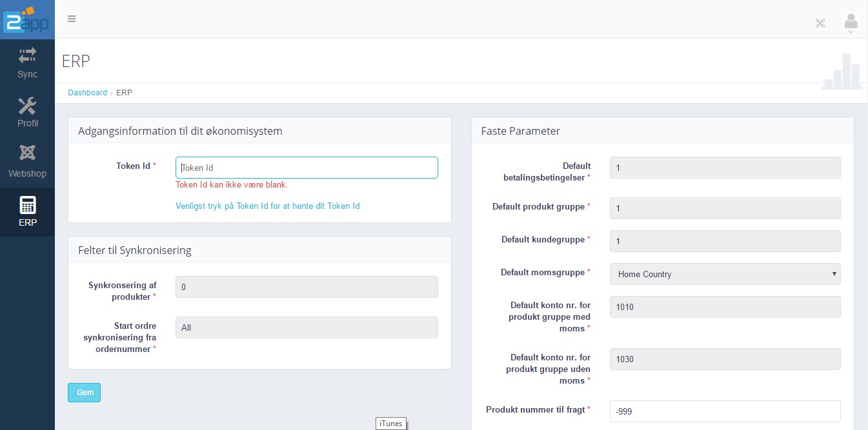Click the Start ordre synkronisering field

click(x=307, y=327)
